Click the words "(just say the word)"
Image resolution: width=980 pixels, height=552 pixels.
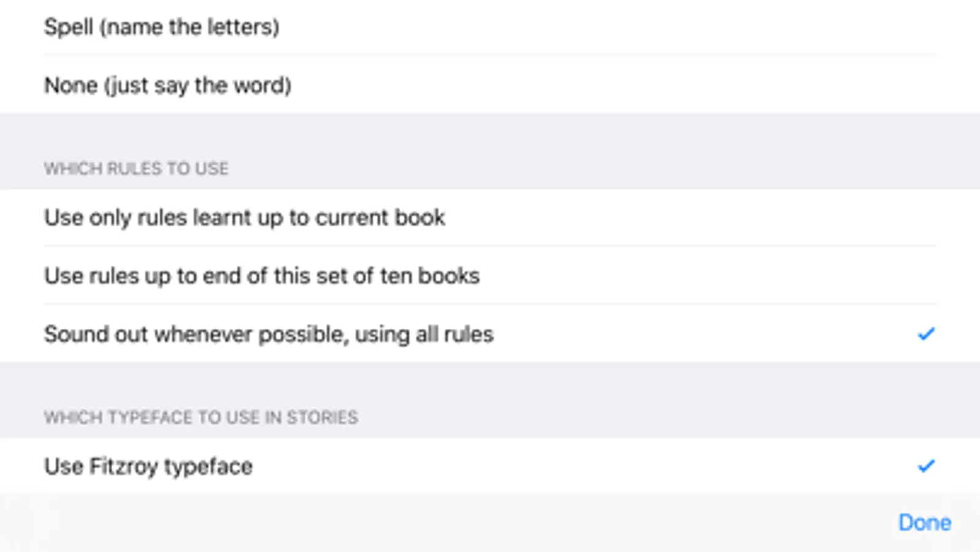(197, 85)
